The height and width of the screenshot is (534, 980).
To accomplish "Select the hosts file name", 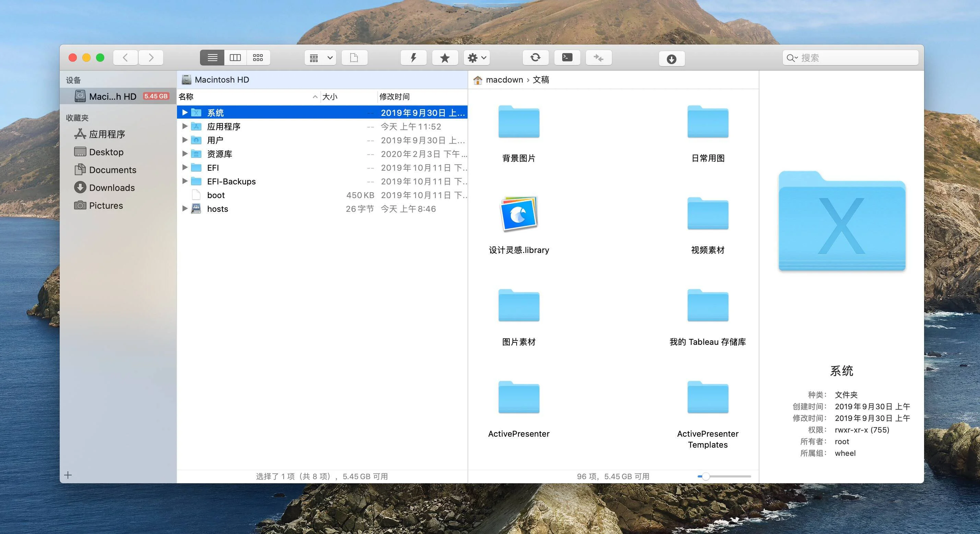I will tap(217, 209).
